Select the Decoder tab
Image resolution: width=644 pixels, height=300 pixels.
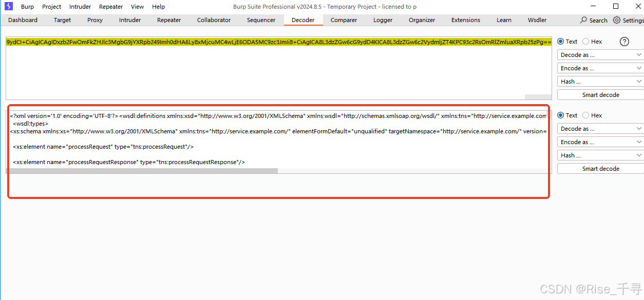[x=303, y=20]
